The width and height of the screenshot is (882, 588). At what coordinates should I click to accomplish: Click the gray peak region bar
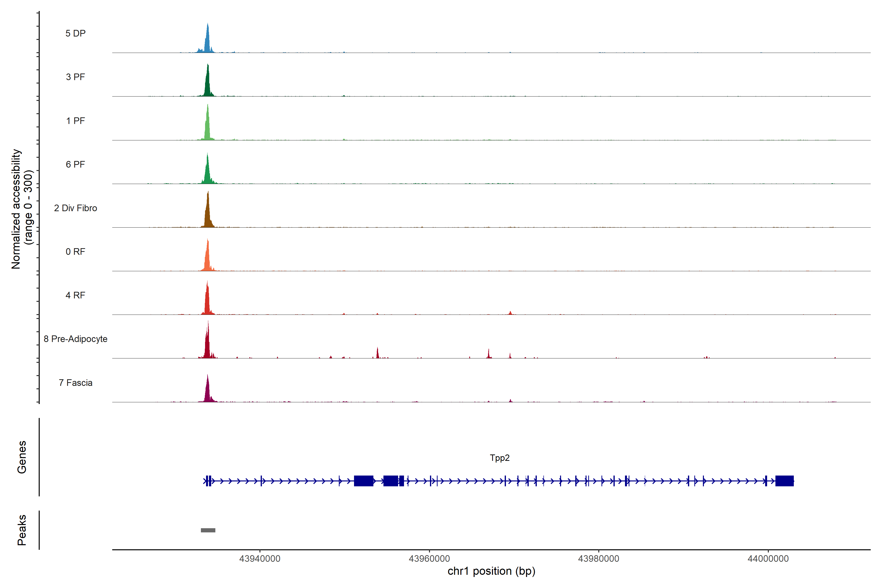[x=208, y=530]
